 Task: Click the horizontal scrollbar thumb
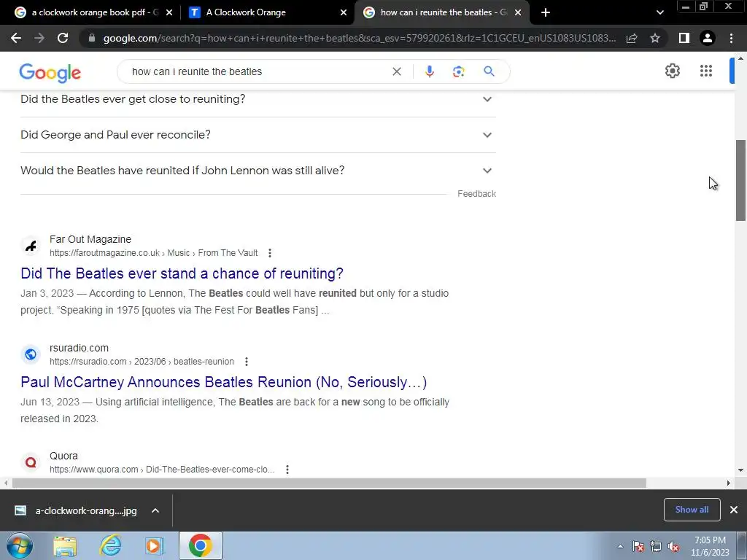coord(329,483)
